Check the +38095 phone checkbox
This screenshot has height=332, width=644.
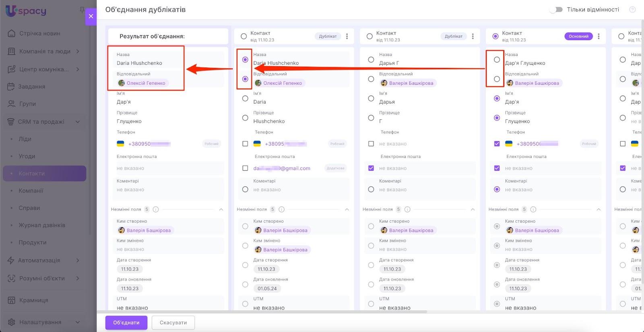245,144
